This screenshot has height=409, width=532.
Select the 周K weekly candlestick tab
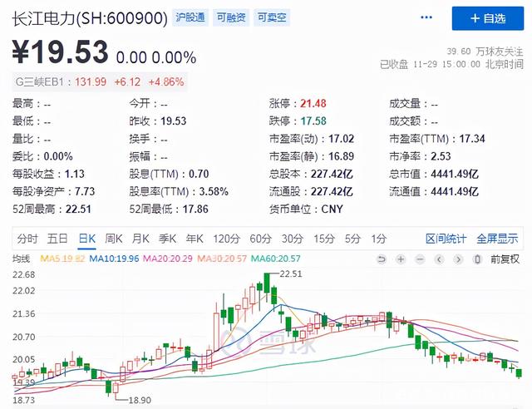point(114,239)
